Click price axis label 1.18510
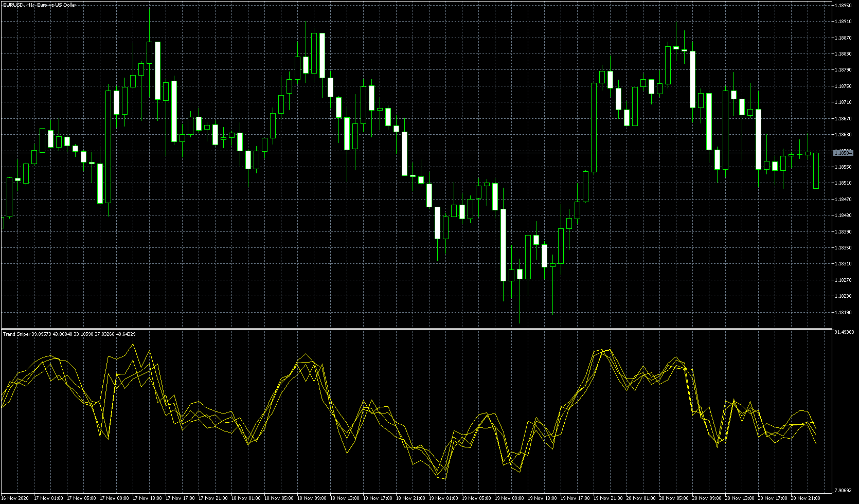Image resolution: width=859 pixels, height=504 pixels. point(844,183)
